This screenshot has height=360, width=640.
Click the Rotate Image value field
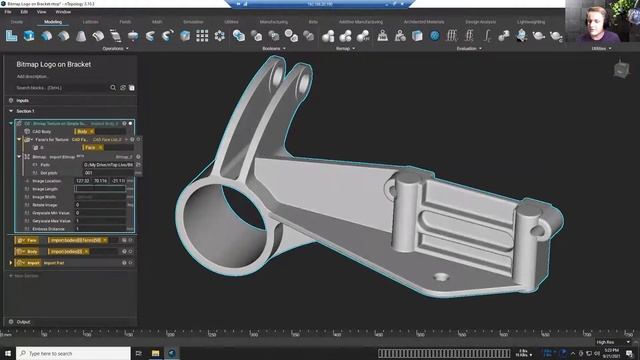100,205
